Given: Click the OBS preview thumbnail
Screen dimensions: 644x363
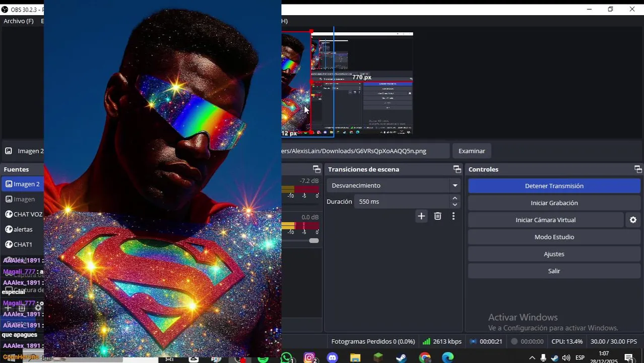Looking at the screenshot, I should [347, 84].
